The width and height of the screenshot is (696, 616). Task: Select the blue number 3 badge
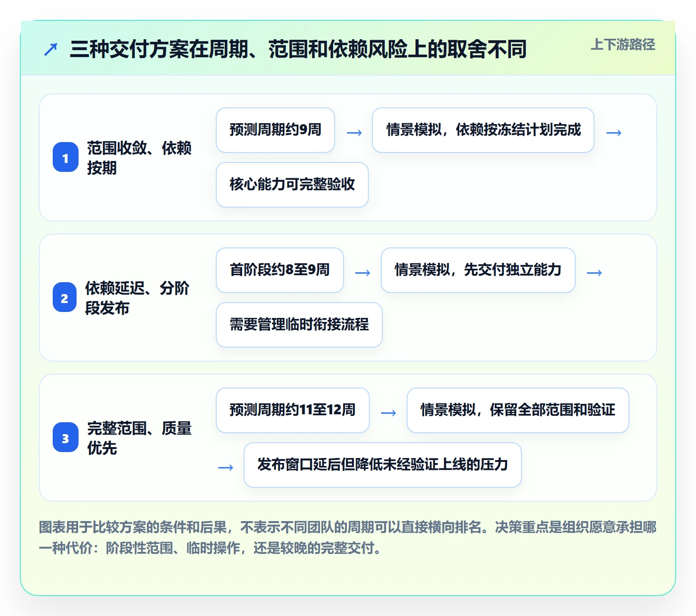(66, 438)
